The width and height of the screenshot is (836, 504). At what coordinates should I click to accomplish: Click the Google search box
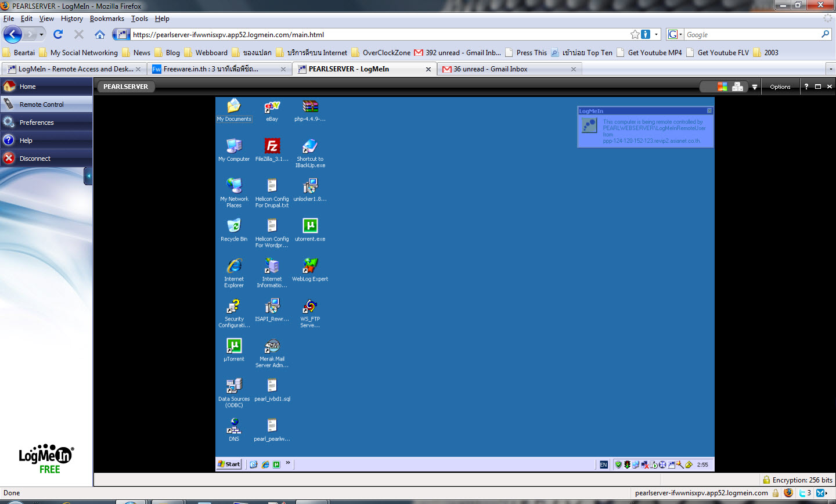click(x=752, y=35)
